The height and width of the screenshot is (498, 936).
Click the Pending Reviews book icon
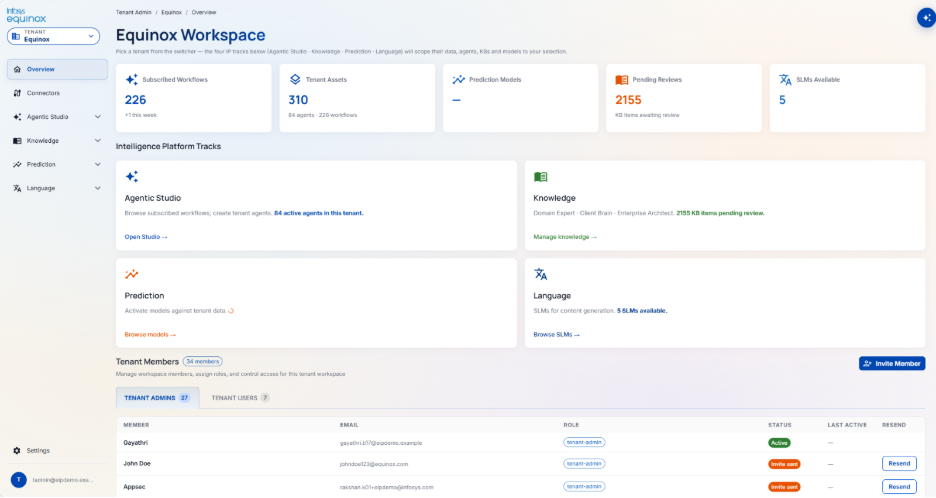coord(621,79)
